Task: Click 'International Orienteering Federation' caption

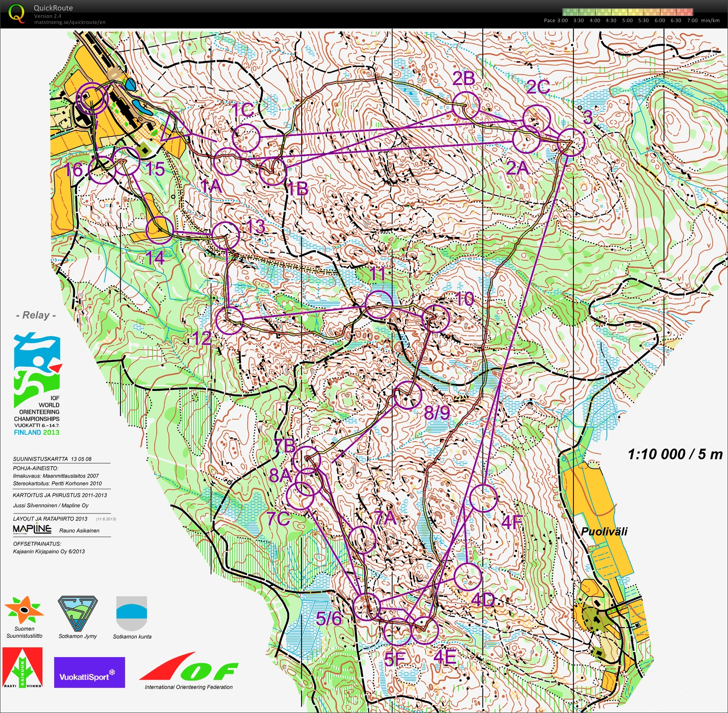Action: 189,687
